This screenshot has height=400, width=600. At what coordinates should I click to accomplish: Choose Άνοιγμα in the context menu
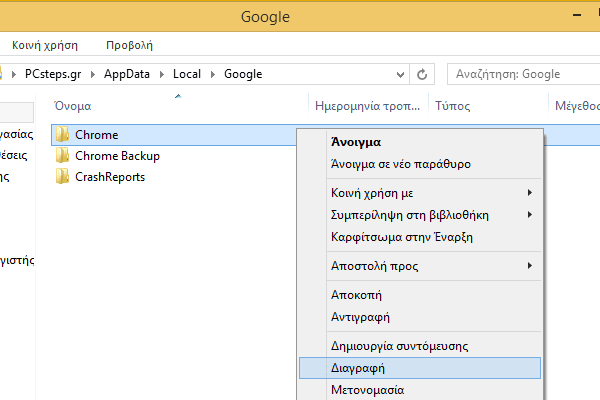point(420,142)
